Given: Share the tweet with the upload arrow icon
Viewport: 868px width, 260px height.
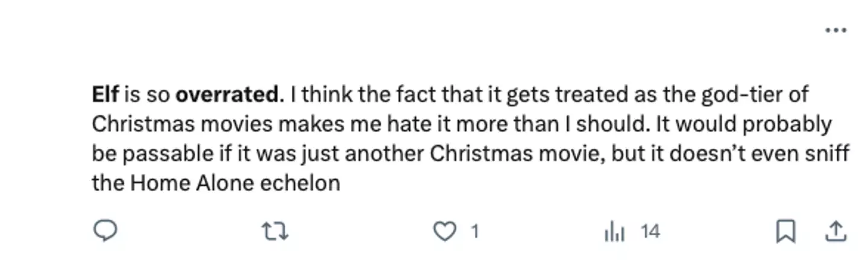Looking at the screenshot, I should [835, 231].
